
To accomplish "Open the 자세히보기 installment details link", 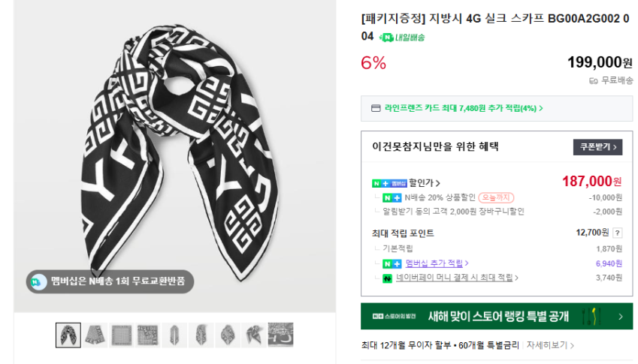I will click(550, 346).
